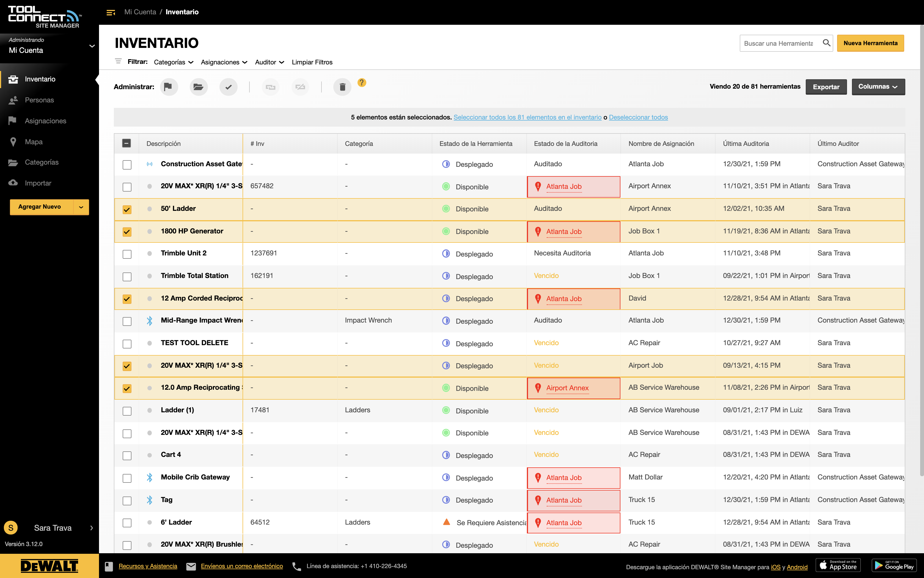Open the Columnas dropdown

(878, 87)
